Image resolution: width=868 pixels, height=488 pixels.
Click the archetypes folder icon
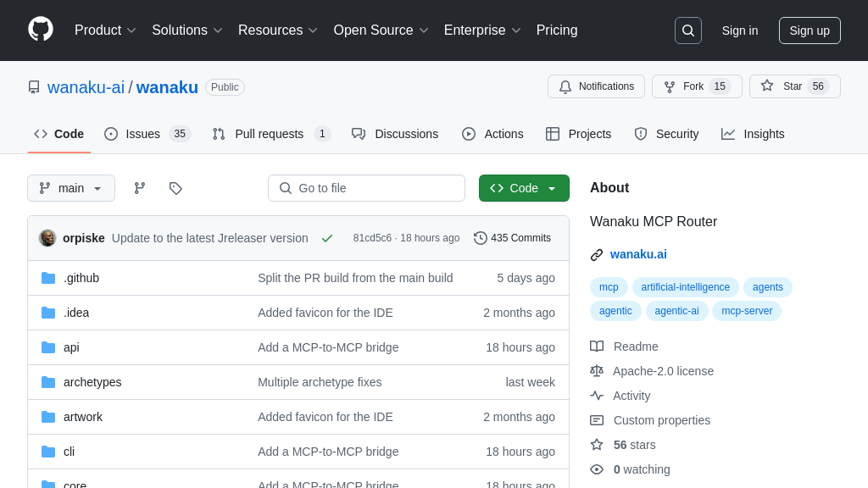pos(48,382)
